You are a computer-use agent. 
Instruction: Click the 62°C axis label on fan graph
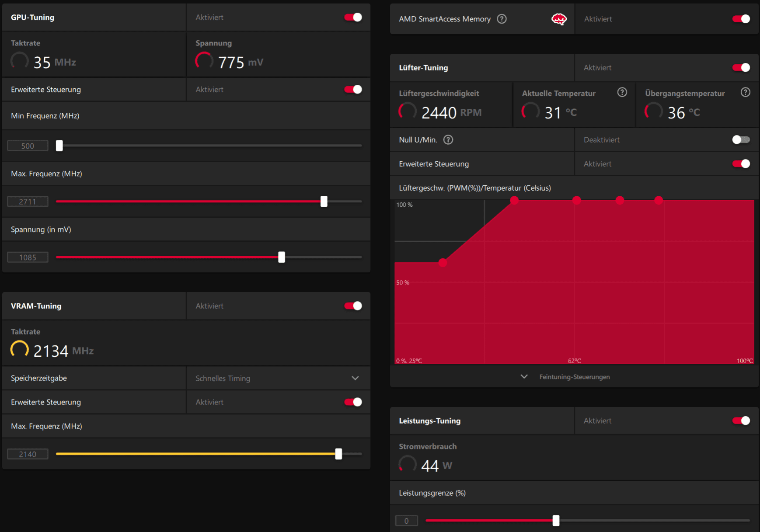575,361
